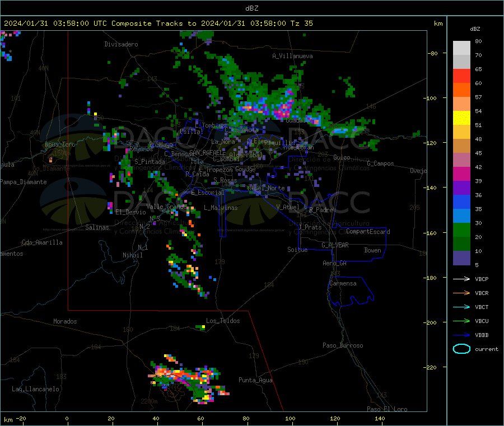Select the L_Malvinas place label
Screen dimensions: 504x426
click(221, 208)
